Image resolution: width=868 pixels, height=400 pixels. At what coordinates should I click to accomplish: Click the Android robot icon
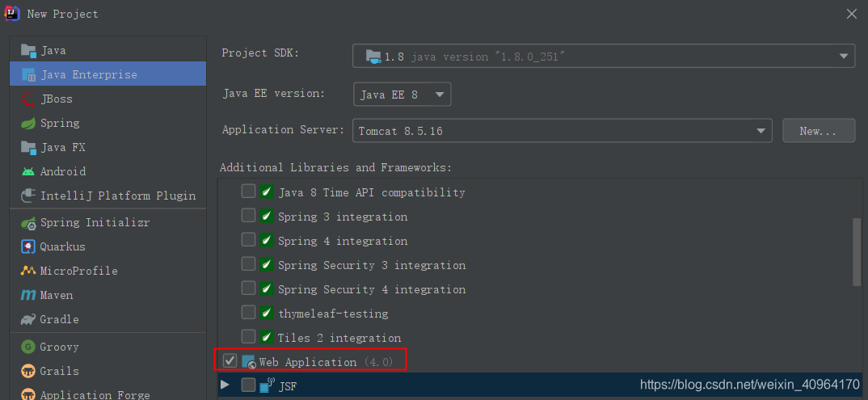coord(28,171)
